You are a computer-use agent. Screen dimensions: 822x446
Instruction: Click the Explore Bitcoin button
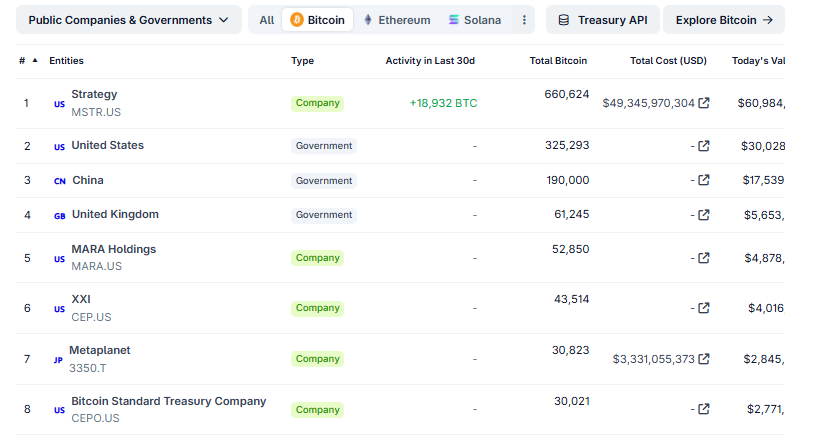(724, 20)
